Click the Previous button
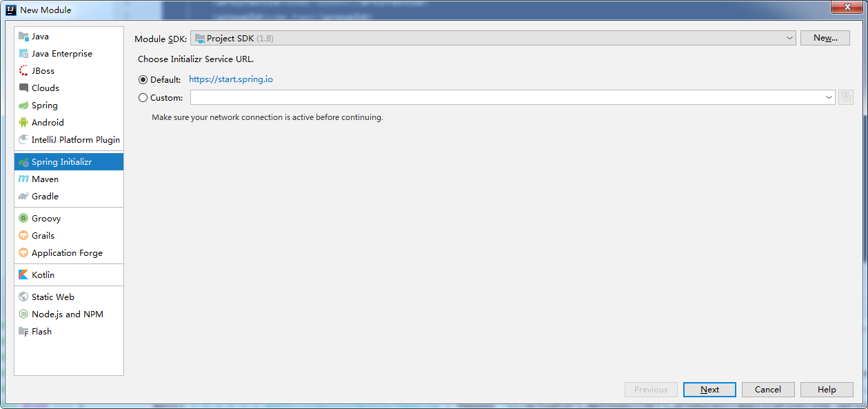The width and height of the screenshot is (868, 409). pos(651,390)
